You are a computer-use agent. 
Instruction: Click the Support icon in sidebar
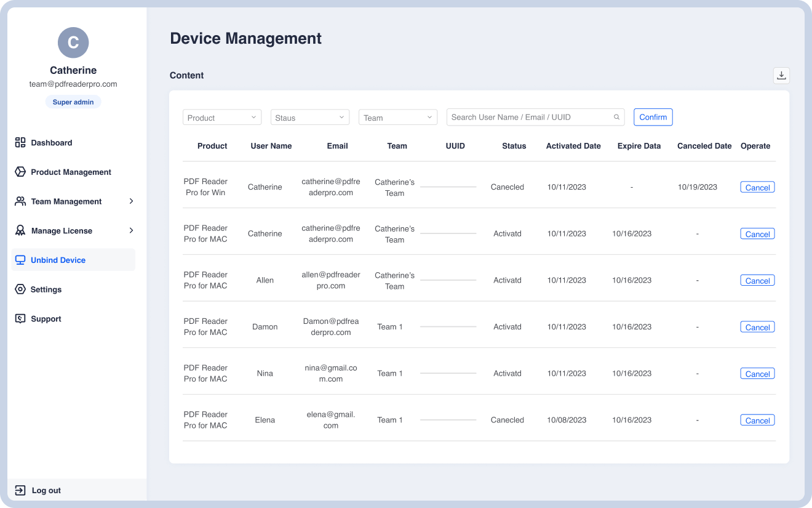tap(20, 319)
